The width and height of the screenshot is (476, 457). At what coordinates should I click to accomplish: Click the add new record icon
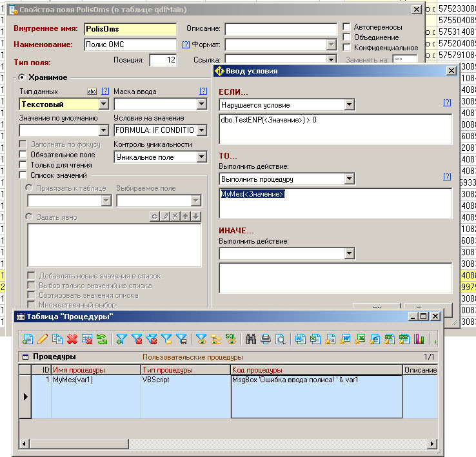coord(28,338)
